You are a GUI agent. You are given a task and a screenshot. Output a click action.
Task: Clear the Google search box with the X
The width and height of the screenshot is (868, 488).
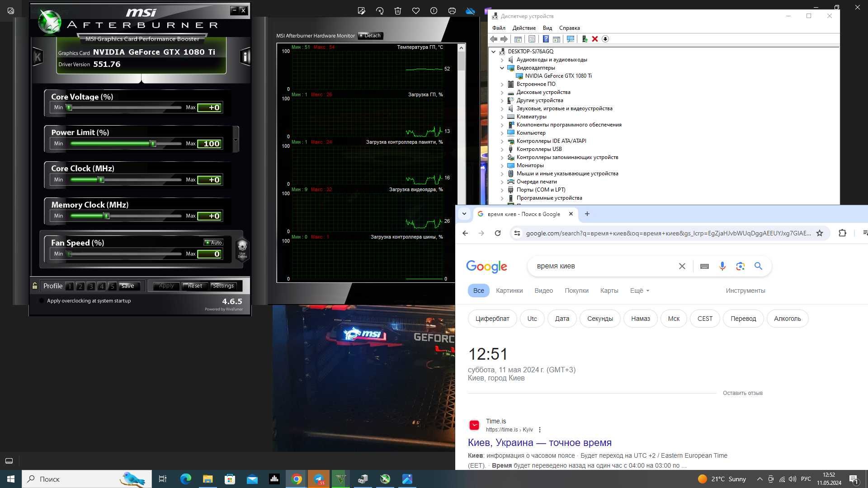[x=682, y=266]
